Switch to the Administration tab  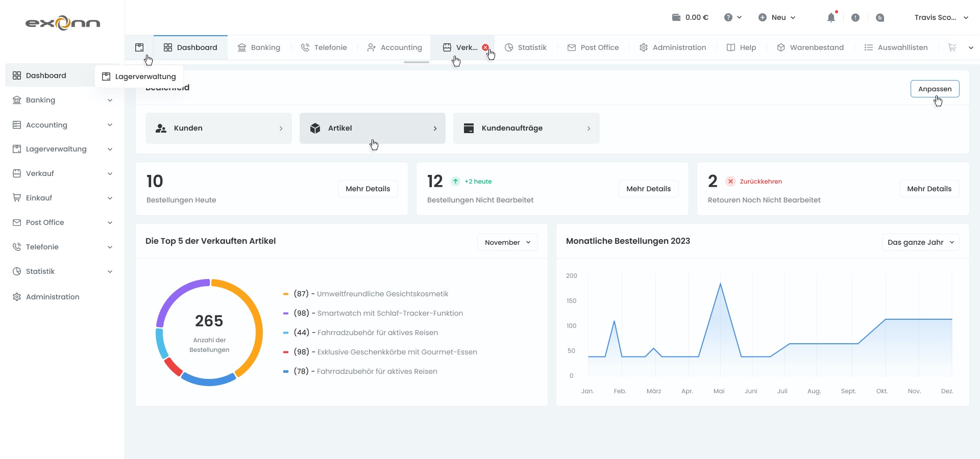[x=673, y=47]
